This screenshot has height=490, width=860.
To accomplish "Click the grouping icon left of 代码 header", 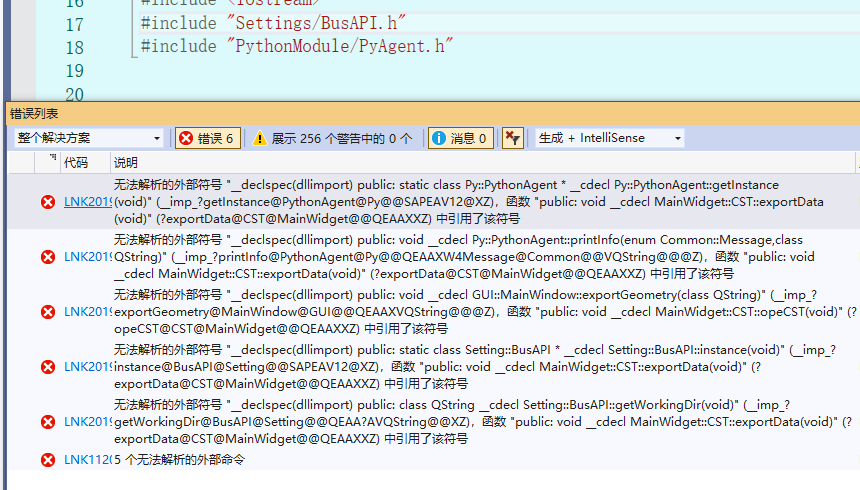I will point(53,157).
